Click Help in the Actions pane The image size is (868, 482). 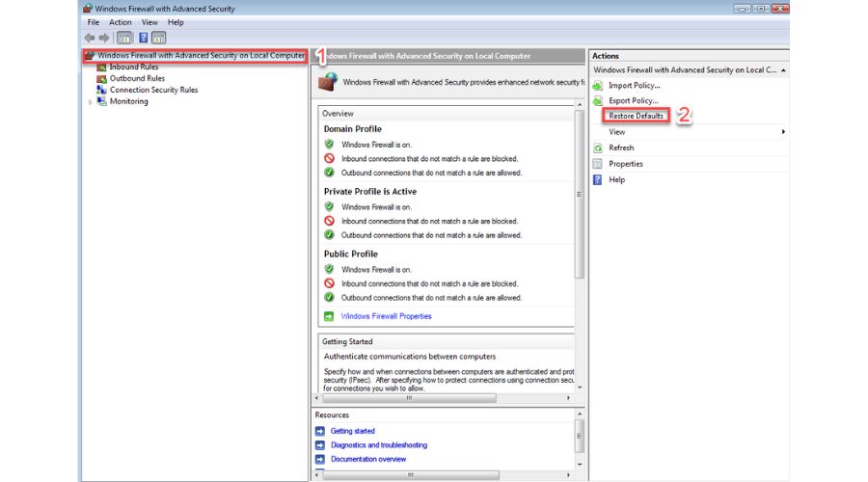coord(616,180)
